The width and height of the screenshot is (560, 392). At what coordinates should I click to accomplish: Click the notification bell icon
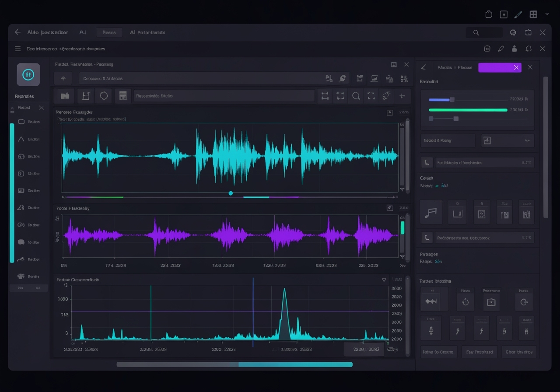[x=528, y=49]
